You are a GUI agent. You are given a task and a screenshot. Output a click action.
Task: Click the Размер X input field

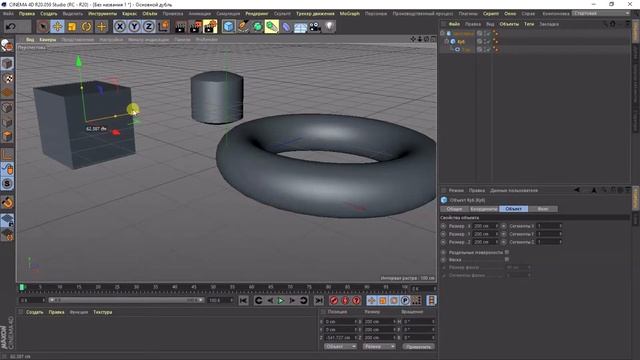coord(486,226)
